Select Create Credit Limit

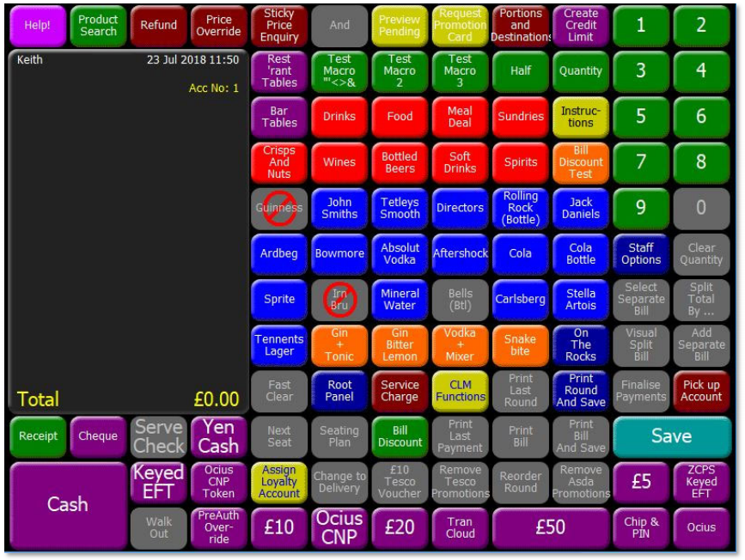[581, 26]
